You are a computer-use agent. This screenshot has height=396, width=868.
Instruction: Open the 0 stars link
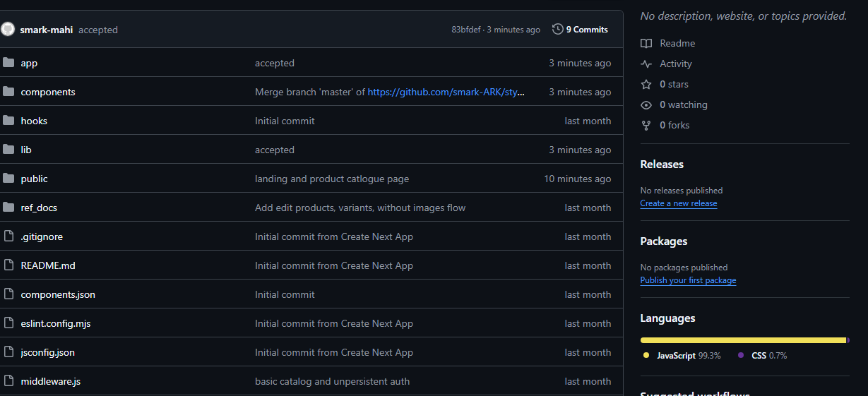(665, 84)
